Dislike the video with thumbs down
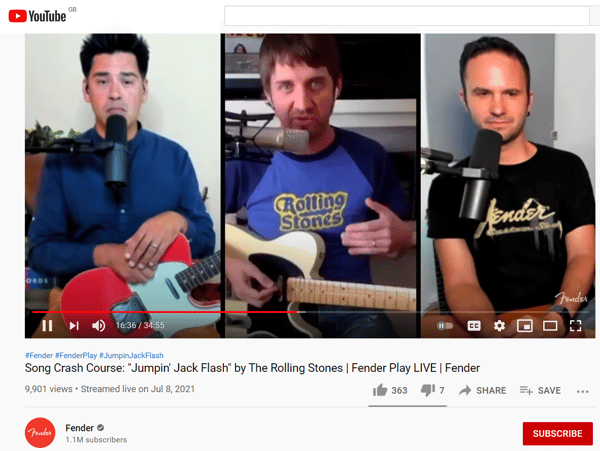 tap(433, 390)
